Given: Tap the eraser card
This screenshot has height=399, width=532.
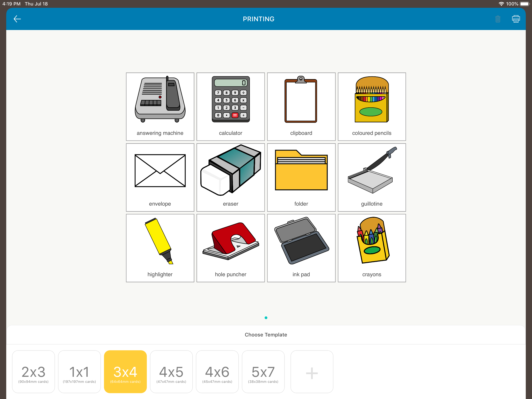Looking at the screenshot, I should pyautogui.click(x=230, y=177).
